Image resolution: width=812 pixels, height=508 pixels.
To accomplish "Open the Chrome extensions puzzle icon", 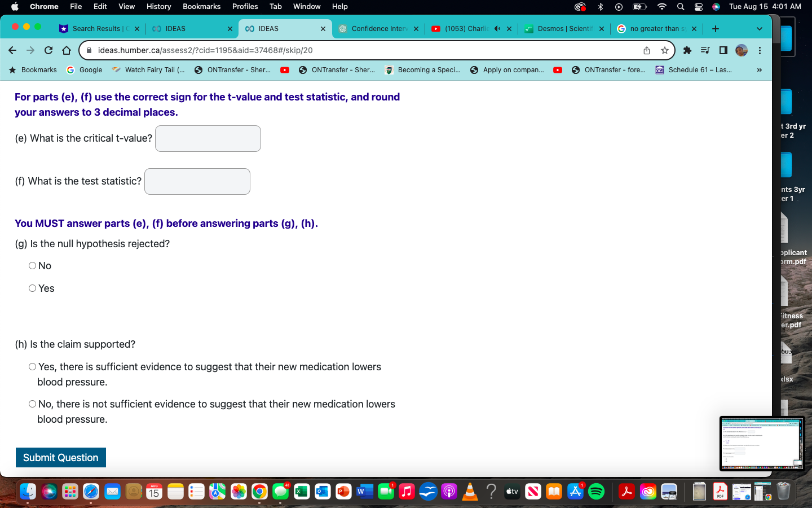I will 687,50.
